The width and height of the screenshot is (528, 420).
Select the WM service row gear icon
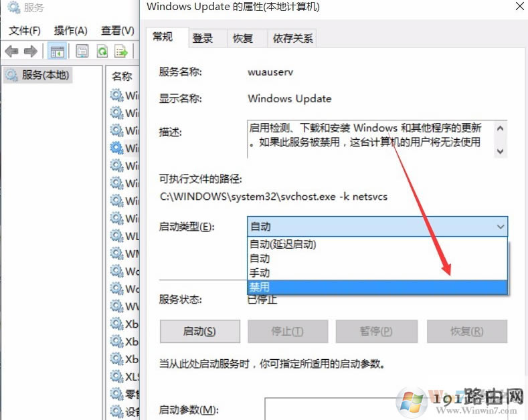coord(117,253)
